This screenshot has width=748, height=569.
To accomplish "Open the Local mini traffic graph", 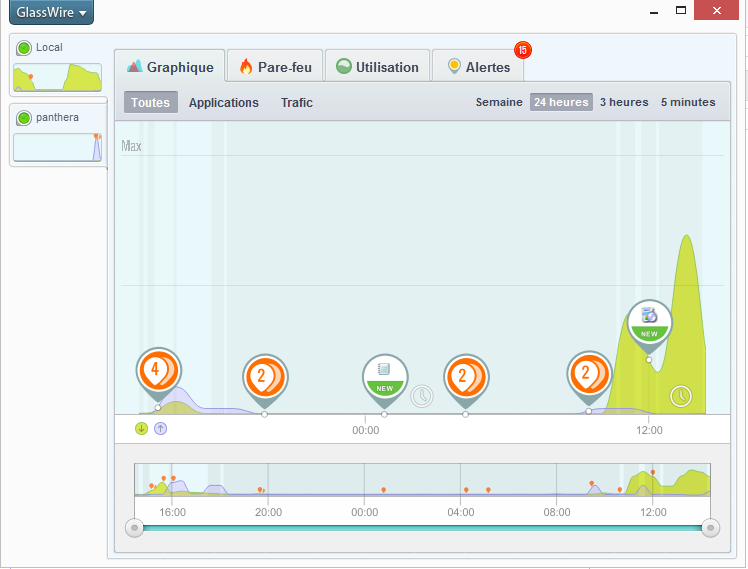I will click(x=57, y=77).
